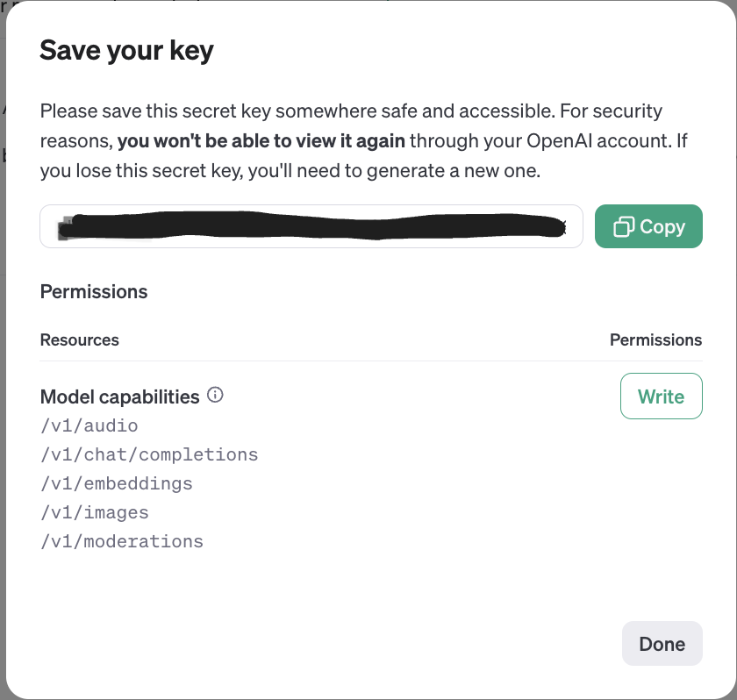The width and height of the screenshot is (737, 700).
Task: Click the Permissions section heading
Action: tap(94, 291)
